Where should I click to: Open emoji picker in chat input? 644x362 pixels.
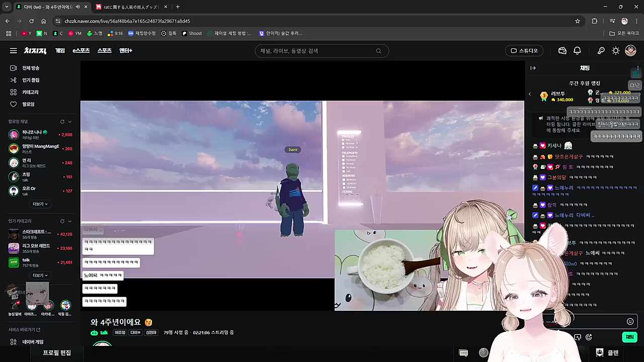[630, 321]
